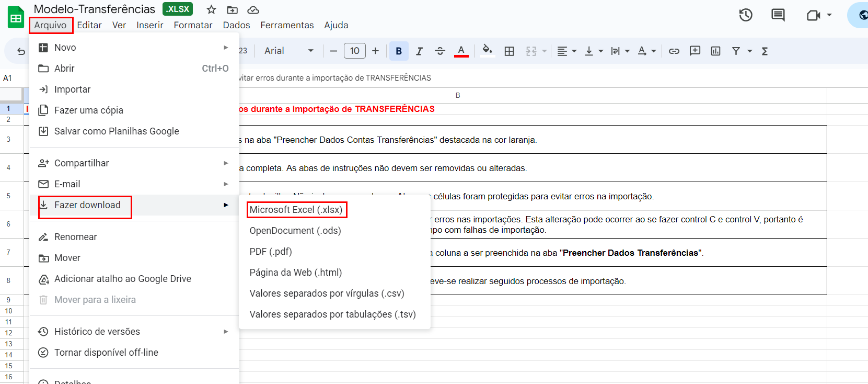The width and height of the screenshot is (868, 384).
Task: Click the functions sigma icon
Action: point(765,51)
